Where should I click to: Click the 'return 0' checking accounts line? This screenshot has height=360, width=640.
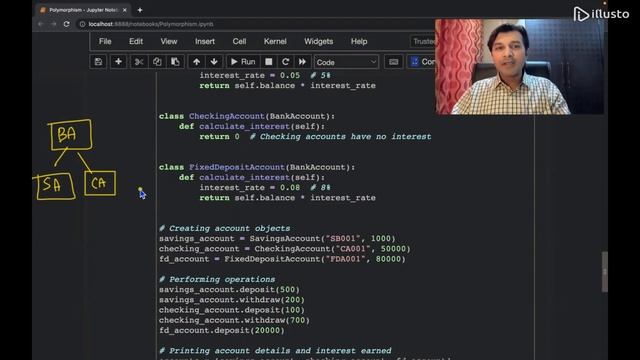(315, 137)
